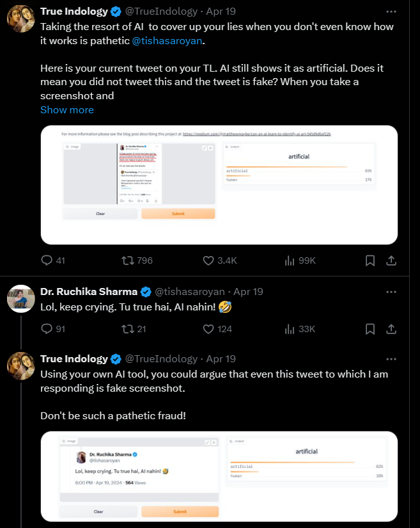Like Dr. Ruchika Sharma's reply

208,329
